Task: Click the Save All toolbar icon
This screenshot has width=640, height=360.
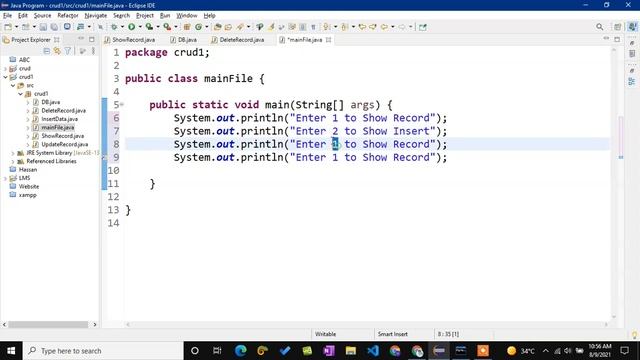Action: tap(54, 27)
